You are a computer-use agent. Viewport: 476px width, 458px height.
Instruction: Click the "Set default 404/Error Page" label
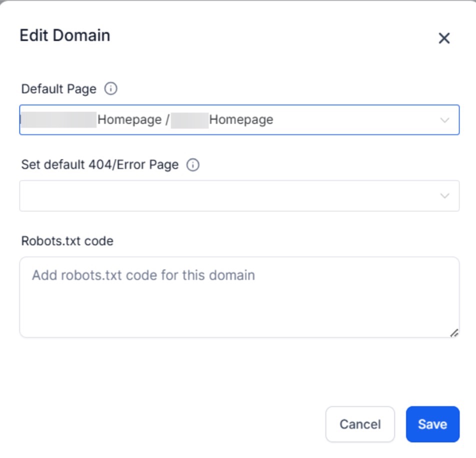point(99,165)
